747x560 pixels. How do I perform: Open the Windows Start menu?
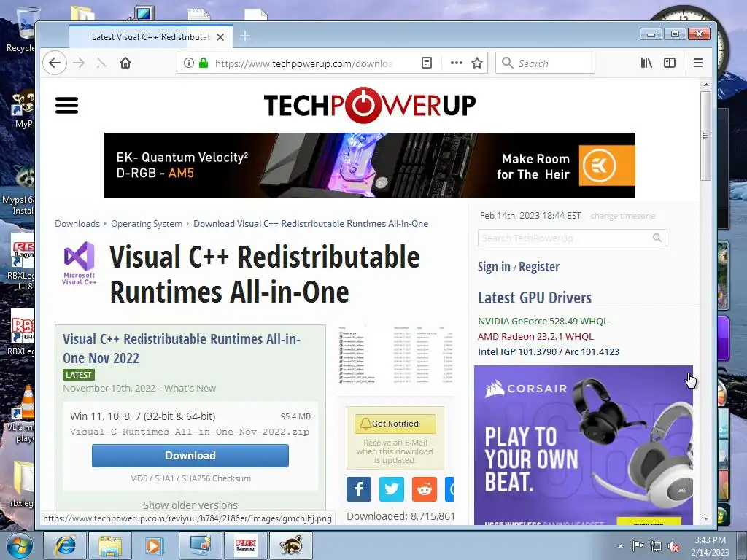(x=20, y=545)
